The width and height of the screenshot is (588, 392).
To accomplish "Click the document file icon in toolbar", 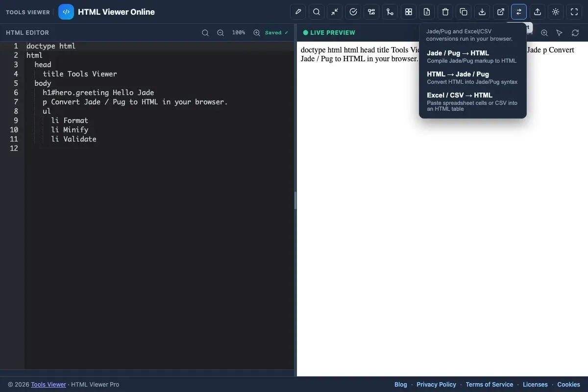I will point(427,12).
